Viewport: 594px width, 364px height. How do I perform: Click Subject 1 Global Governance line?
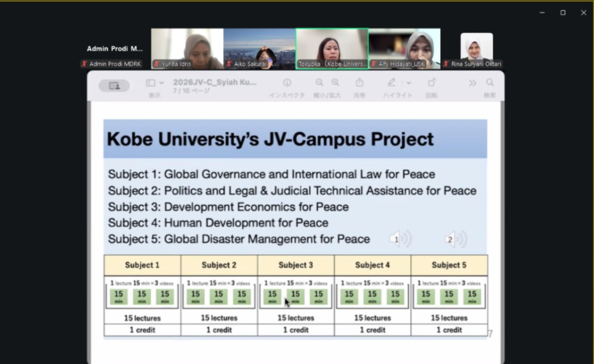pyautogui.click(x=271, y=174)
